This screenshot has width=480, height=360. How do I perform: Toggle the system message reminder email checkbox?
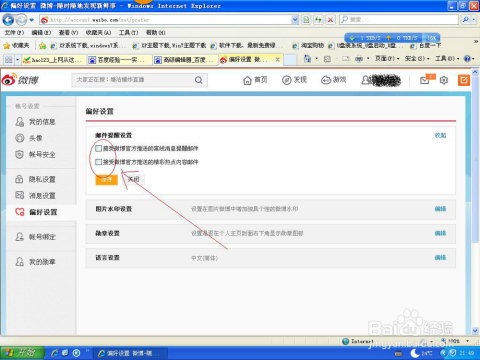pyautogui.click(x=98, y=148)
